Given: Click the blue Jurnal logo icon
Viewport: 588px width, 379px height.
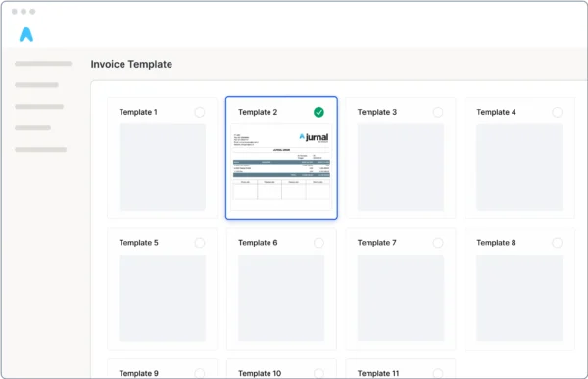Looking at the screenshot, I should pos(26,34).
